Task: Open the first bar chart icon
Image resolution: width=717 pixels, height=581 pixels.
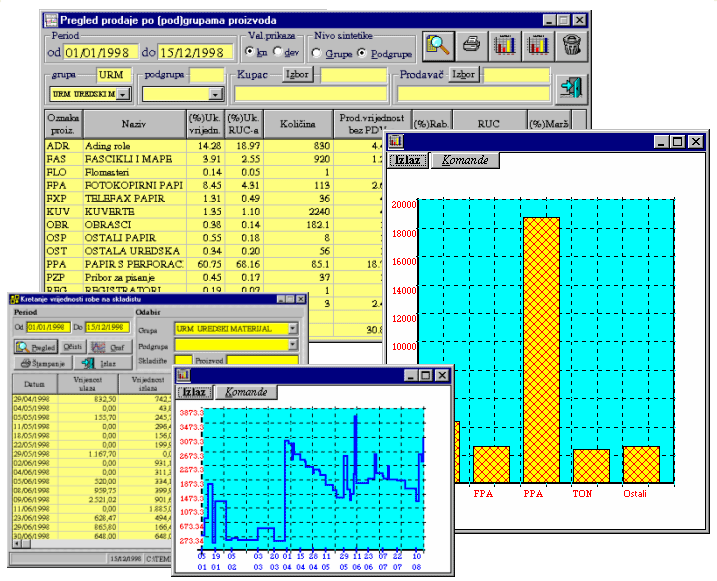Action: 506,44
